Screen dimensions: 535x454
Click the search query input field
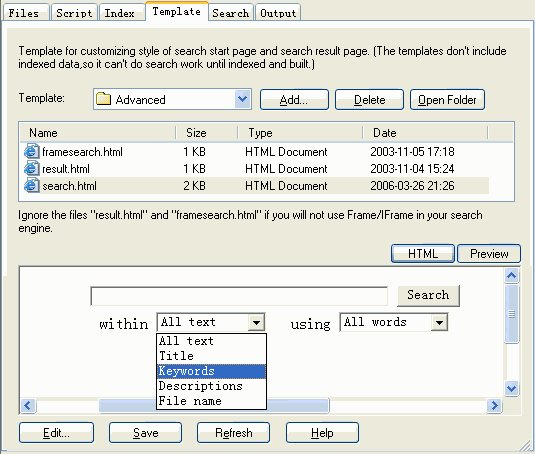[239, 296]
